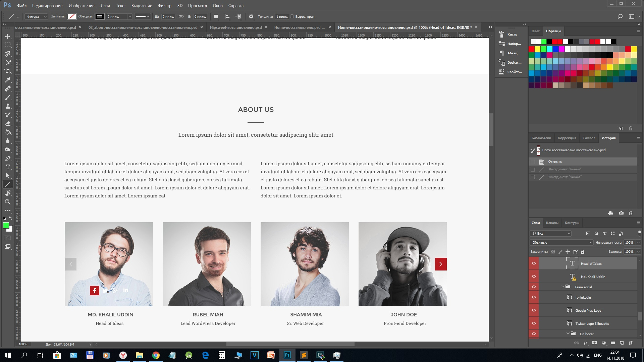The width and height of the screenshot is (644, 362).
Task: Hide the Twitter Logo Silhouette layer
Action: [534, 323]
